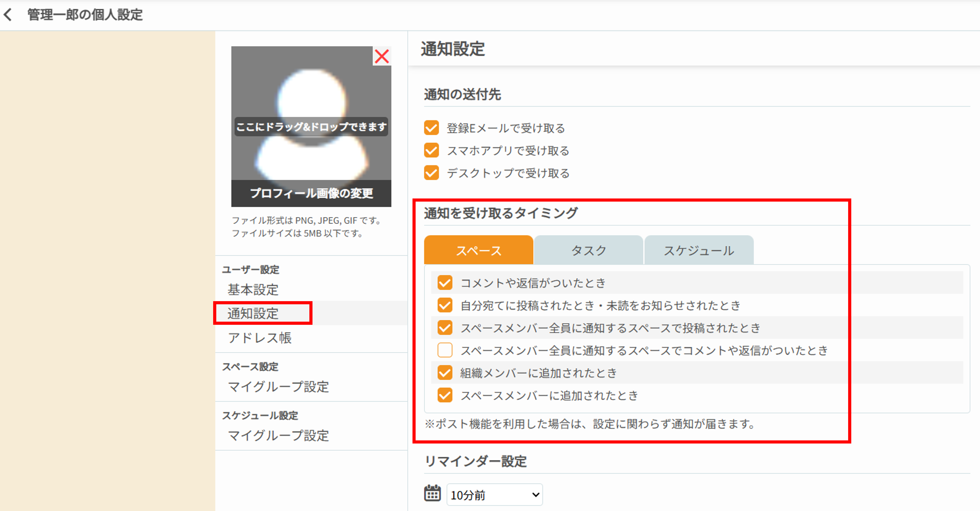Enable スペースメンバー全員に通知するスペースでコメントや返信がついたとき checkbox
The height and width of the screenshot is (511, 980).
point(445,350)
